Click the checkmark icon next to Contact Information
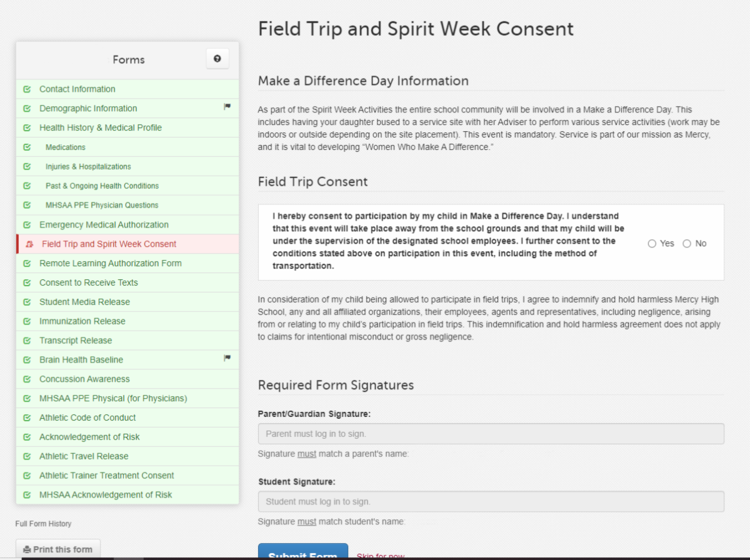This screenshot has height=560, width=750. (27, 89)
